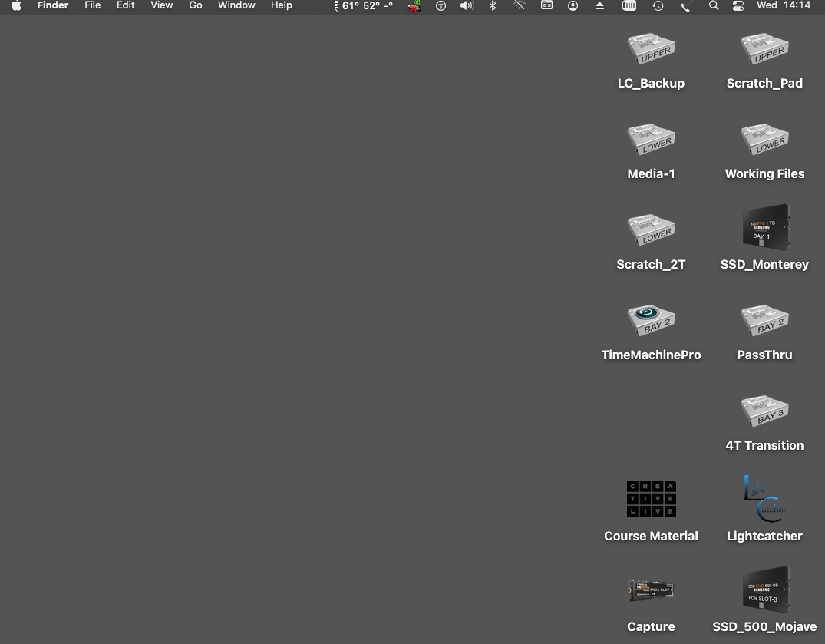This screenshot has height=644, width=825.
Task: Open the Bluetooth menu
Action: [493, 6]
